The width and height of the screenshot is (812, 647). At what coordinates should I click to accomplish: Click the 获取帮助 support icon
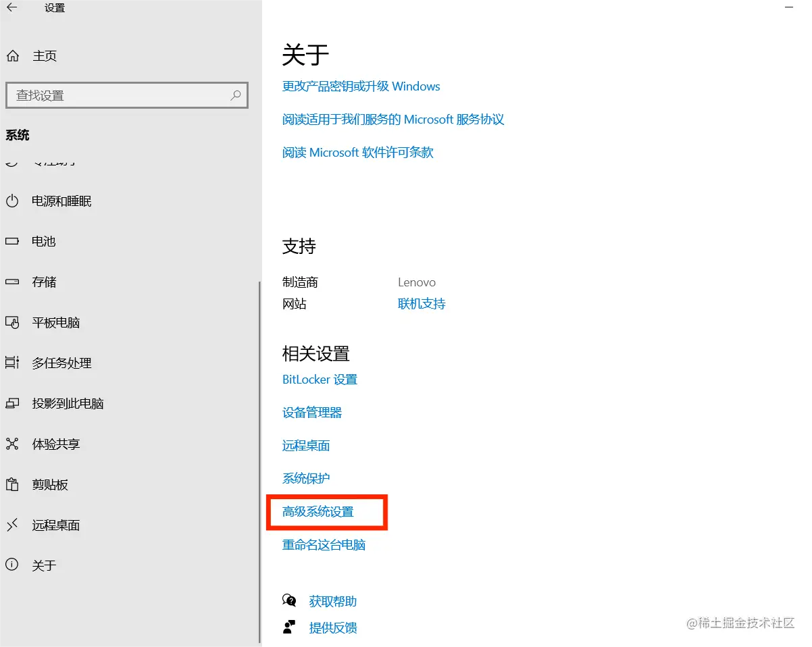tap(289, 600)
